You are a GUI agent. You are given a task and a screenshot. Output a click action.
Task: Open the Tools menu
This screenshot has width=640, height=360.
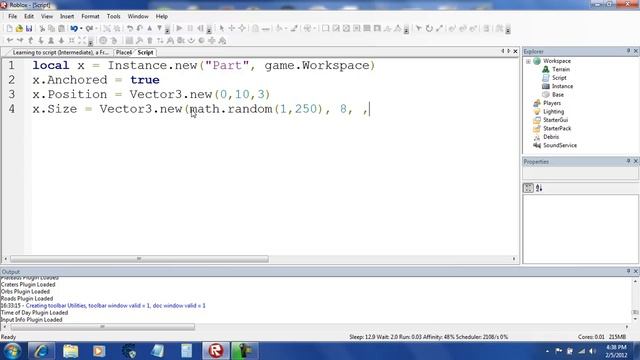coord(113,16)
